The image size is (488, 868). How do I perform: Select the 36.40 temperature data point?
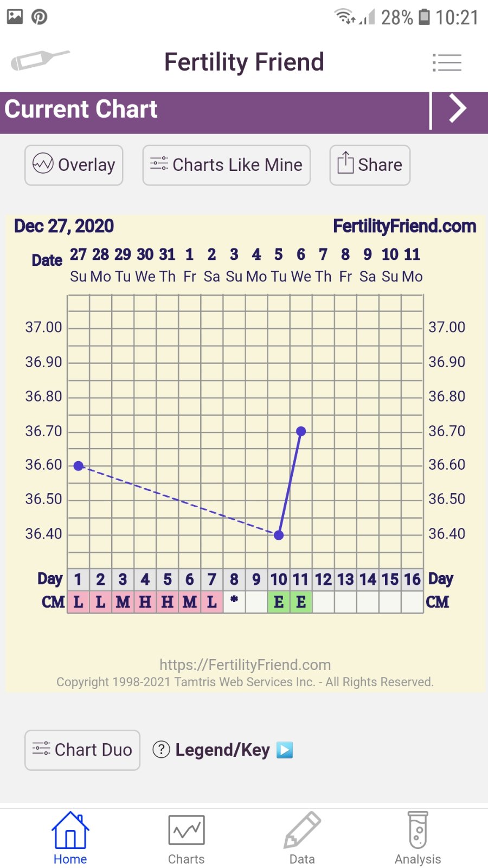coord(279,535)
